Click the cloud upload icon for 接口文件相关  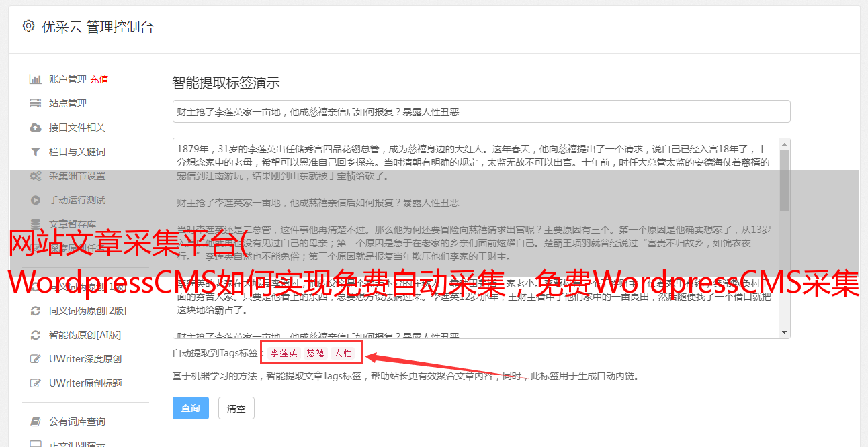point(35,128)
